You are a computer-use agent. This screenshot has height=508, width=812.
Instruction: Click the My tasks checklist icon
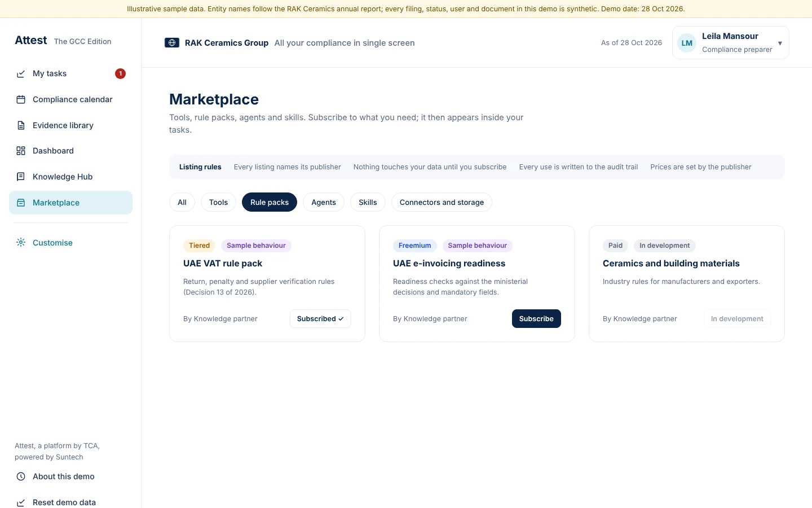(21, 74)
